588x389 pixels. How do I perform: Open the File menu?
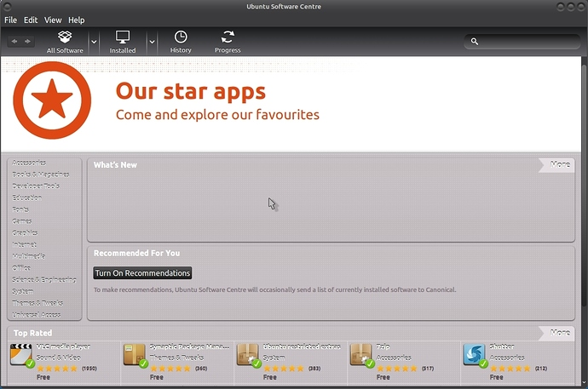[x=10, y=20]
